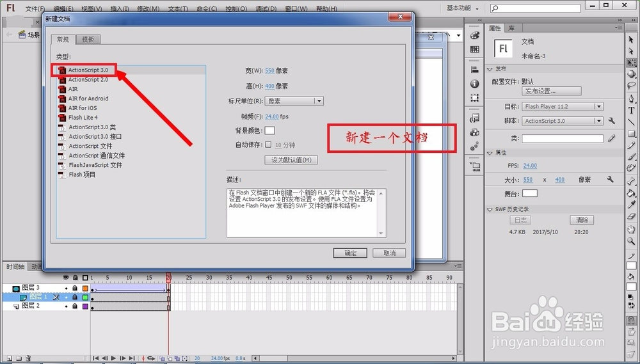The width and height of the screenshot is (640, 364).
Task: Click the 取消 button
Action: coord(389,253)
